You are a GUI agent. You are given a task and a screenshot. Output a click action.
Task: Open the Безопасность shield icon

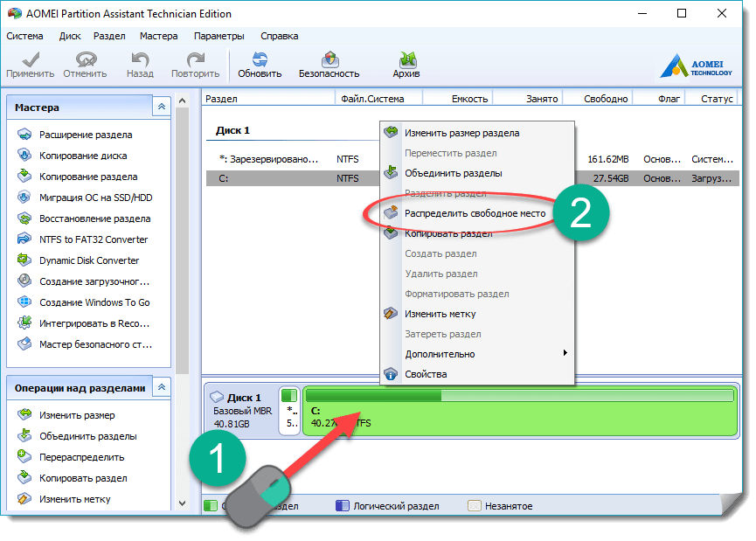pos(329,59)
